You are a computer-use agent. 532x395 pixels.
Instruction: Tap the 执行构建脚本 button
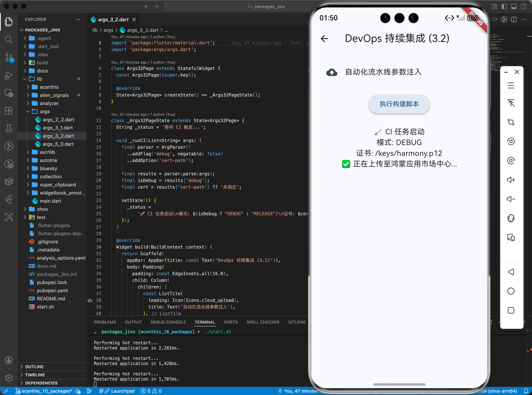tap(399, 104)
